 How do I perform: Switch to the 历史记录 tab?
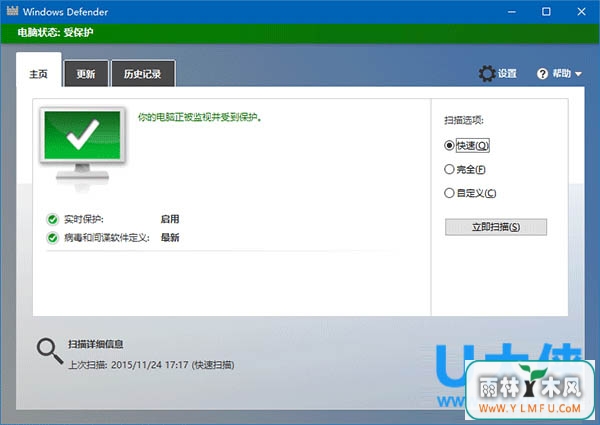pyautogui.click(x=143, y=73)
